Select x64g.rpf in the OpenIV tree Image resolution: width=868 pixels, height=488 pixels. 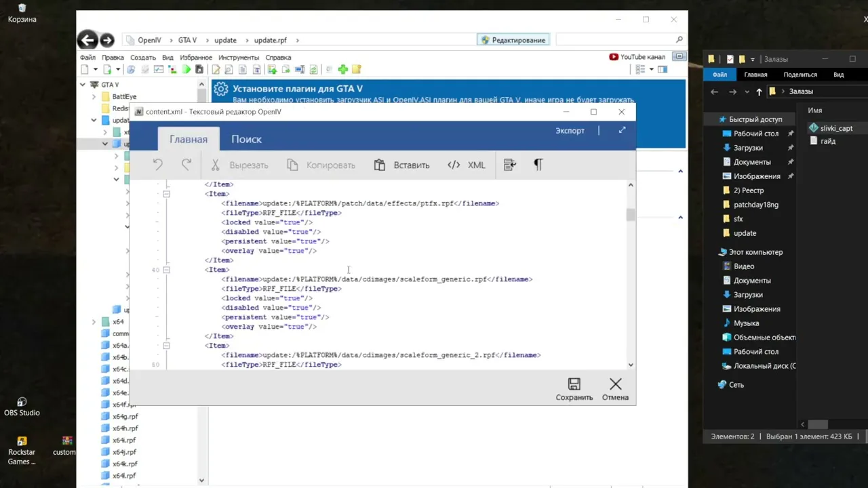coord(125,416)
